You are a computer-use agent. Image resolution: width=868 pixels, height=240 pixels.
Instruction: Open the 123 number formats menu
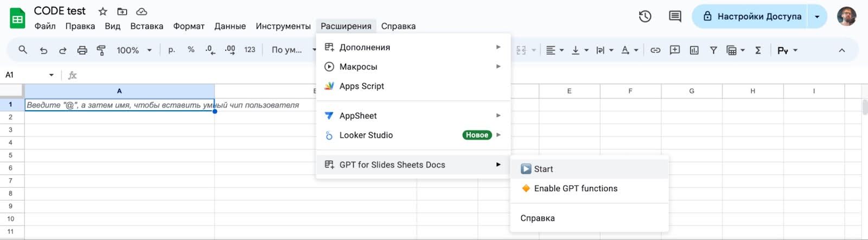pyautogui.click(x=250, y=50)
